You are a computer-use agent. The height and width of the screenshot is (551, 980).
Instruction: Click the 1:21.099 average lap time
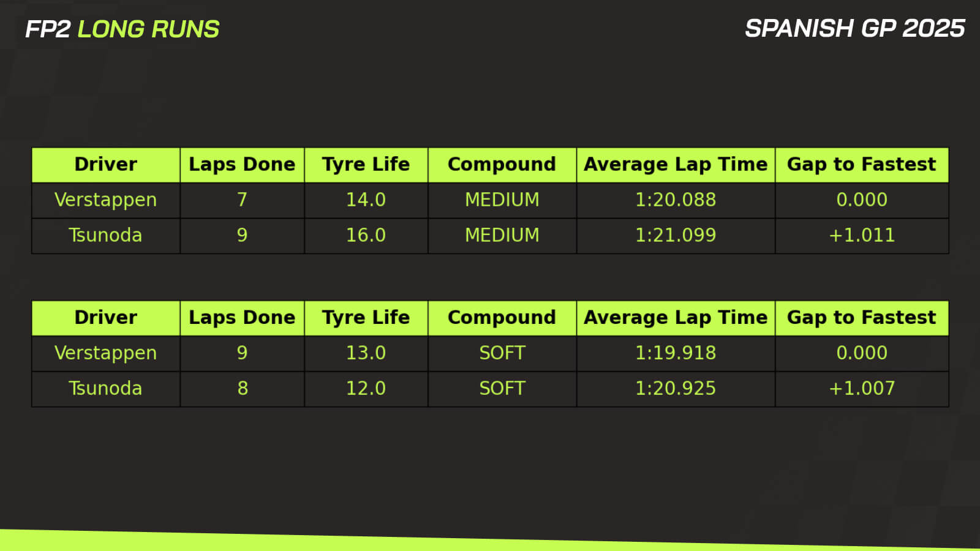(x=675, y=236)
